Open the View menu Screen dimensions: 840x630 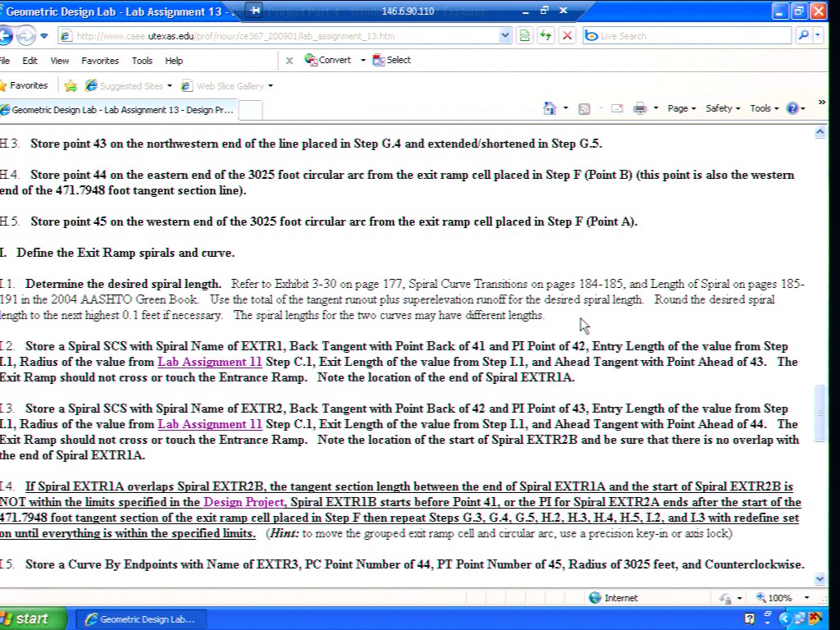coord(59,61)
